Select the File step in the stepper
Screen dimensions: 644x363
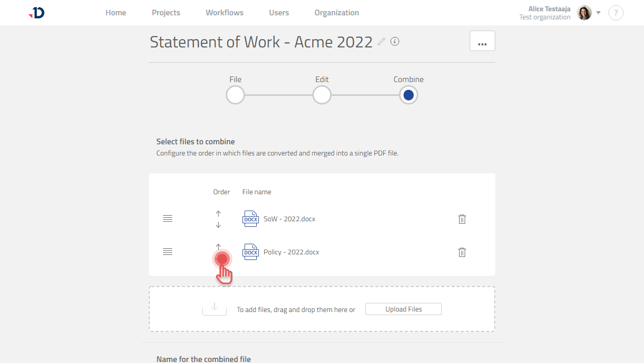click(x=235, y=95)
